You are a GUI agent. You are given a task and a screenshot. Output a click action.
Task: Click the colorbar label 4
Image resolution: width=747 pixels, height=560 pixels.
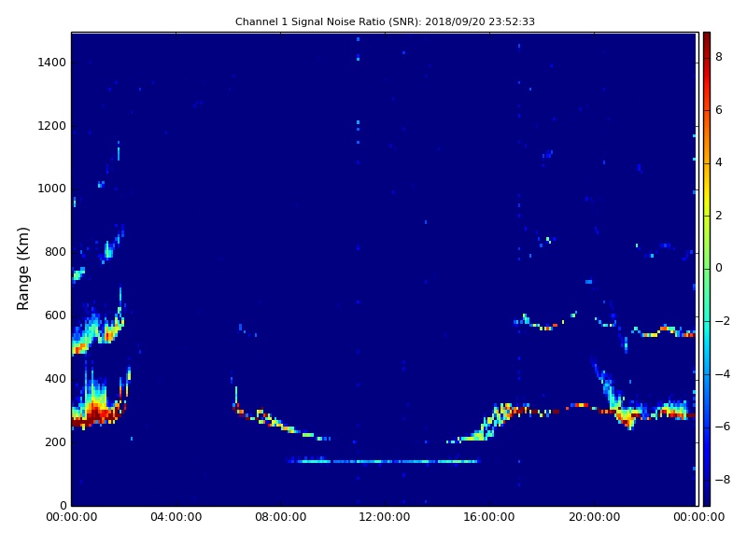tap(719, 162)
